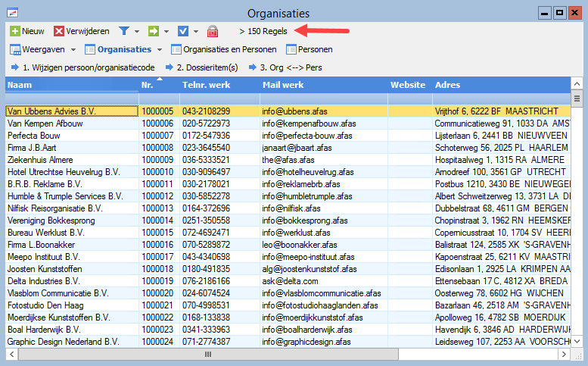Click the blue filter funnel icon
This screenshot has height=366, width=588.
coord(124,31)
